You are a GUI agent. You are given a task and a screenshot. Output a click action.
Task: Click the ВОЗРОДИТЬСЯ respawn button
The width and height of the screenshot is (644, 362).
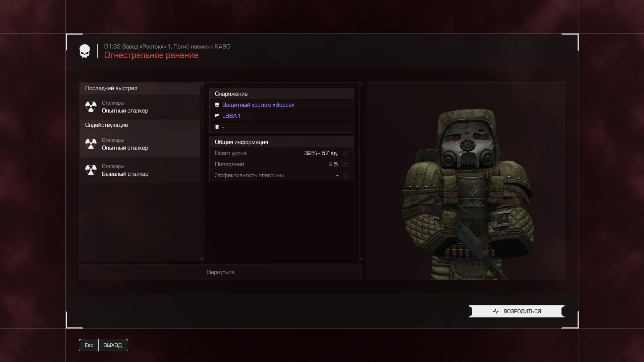click(x=517, y=311)
